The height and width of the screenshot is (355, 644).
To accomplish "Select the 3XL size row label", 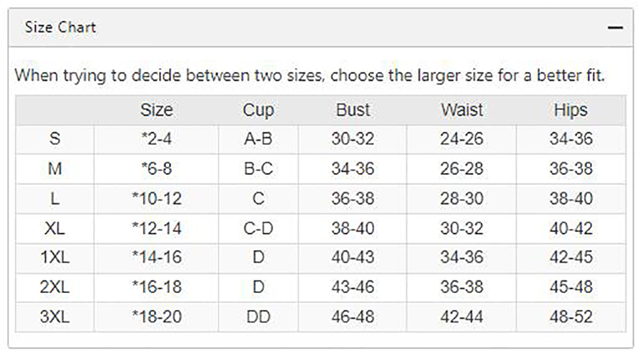I will [x=55, y=317].
